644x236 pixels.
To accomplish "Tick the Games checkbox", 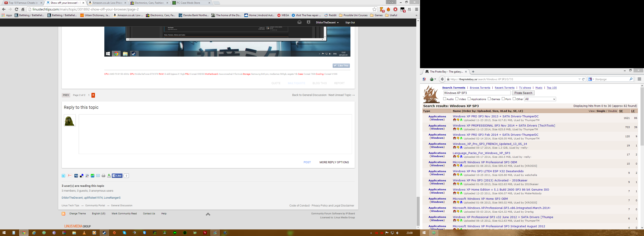I will [489, 99].
